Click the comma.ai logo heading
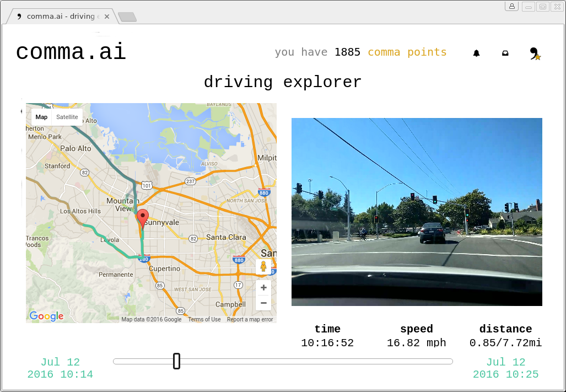566x392 pixels. [71, 52]
